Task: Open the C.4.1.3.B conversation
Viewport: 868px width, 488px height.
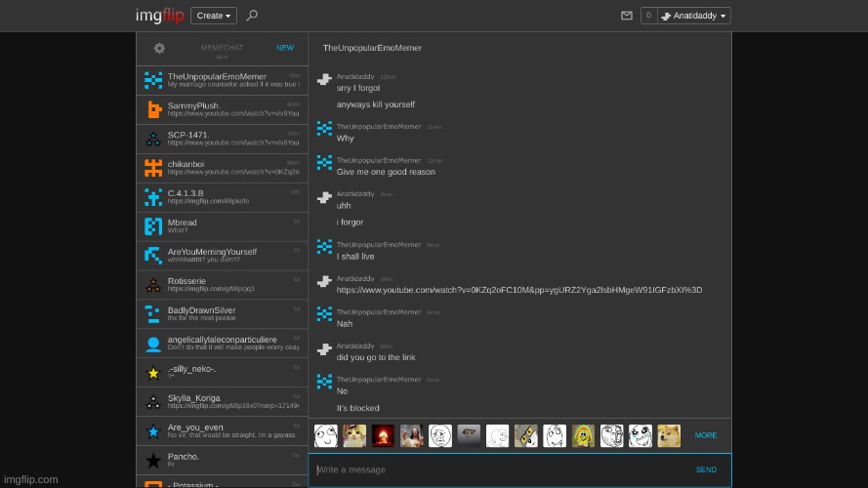Action: point(222,197)
